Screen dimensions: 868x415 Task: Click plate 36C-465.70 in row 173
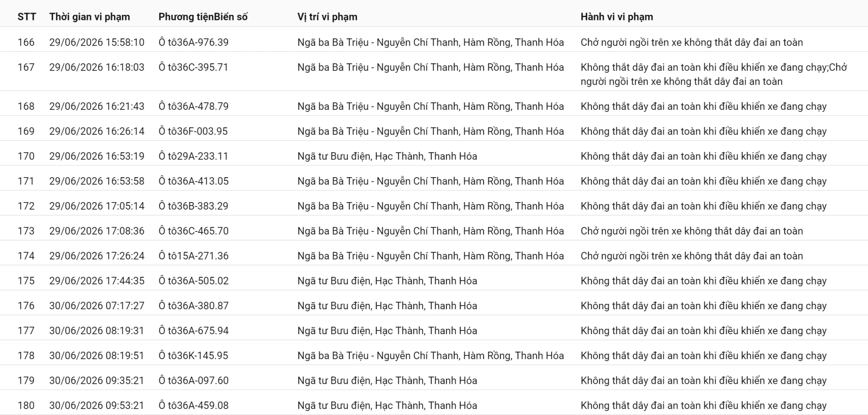(193, 231)
